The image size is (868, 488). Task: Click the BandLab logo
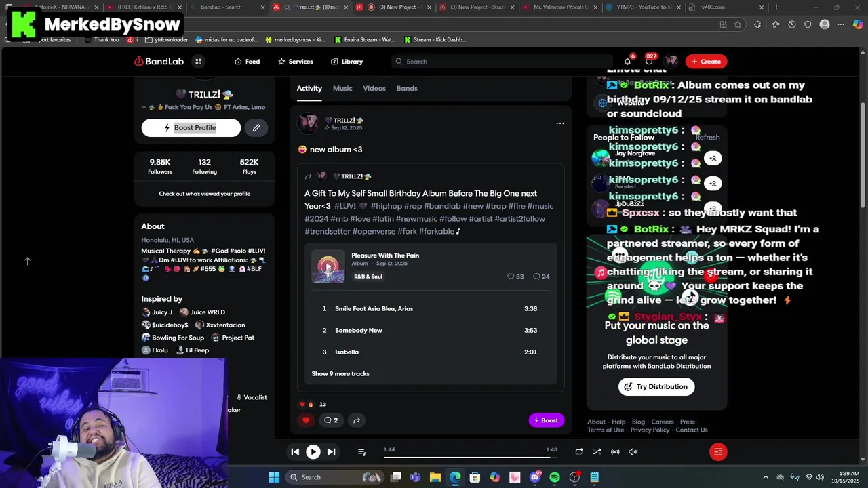[159, 62]
